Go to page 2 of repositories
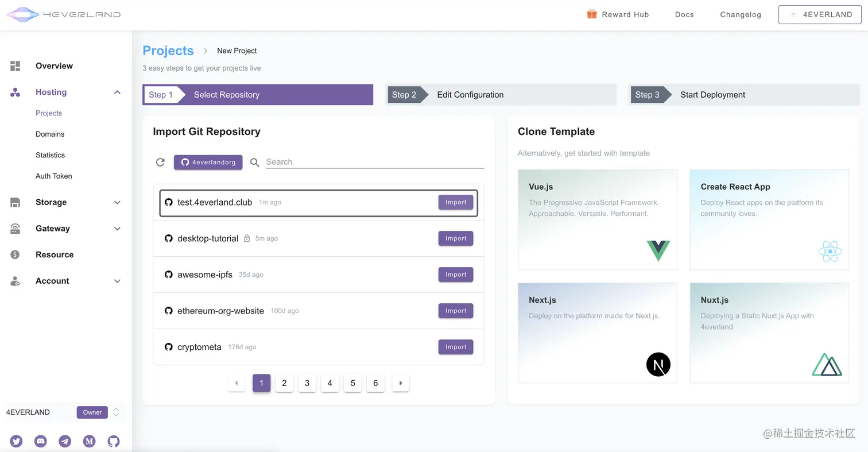This screenshot has width=868, height=452. (x=284, y=383)
